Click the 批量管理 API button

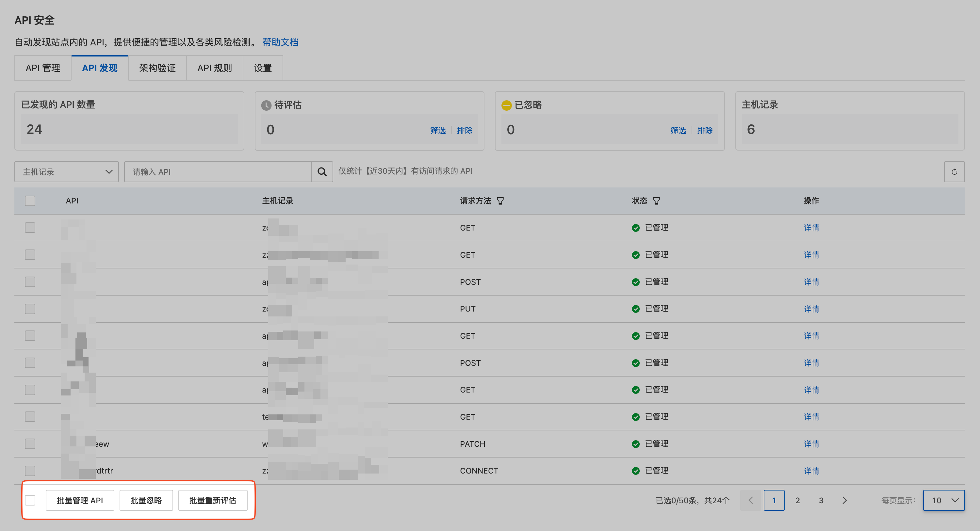click(80, 500)
